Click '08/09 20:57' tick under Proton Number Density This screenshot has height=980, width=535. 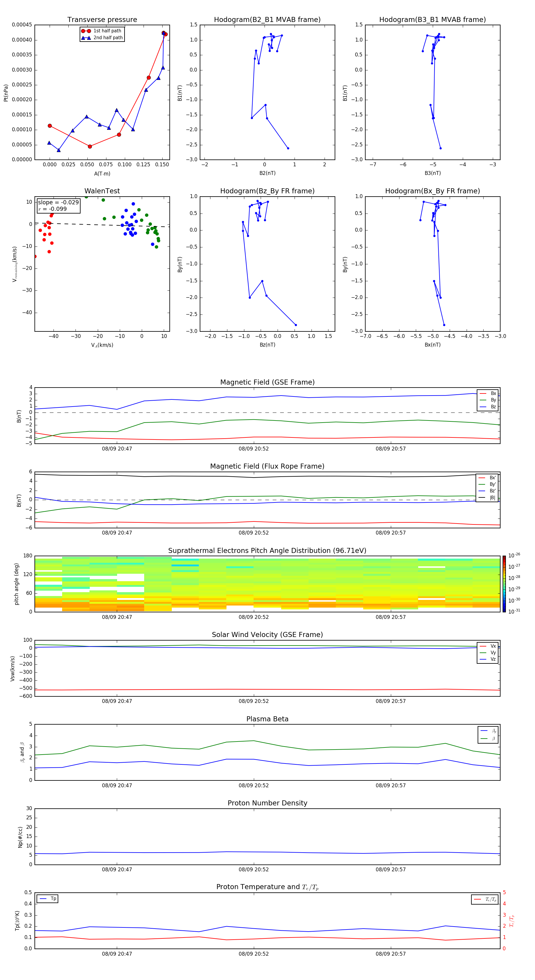tap(391, 869)
